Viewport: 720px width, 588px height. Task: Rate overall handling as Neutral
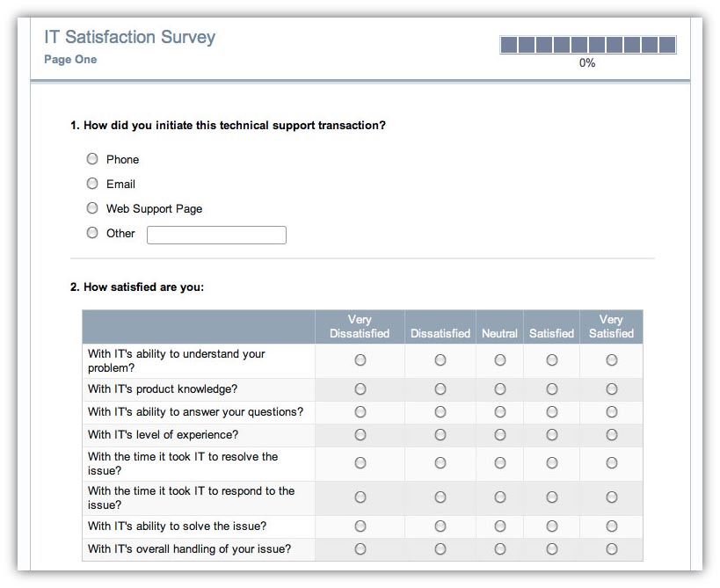click(x=500, y=549)
